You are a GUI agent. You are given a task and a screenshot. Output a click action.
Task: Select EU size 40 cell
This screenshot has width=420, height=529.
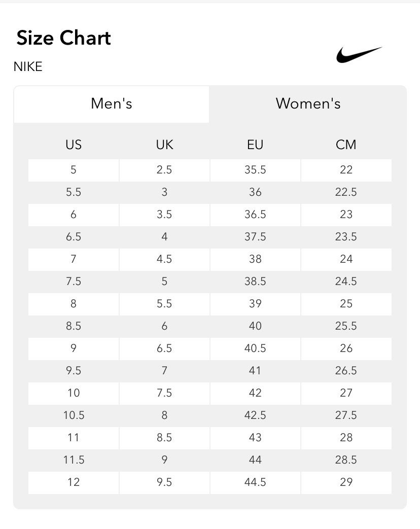point(255,327)
